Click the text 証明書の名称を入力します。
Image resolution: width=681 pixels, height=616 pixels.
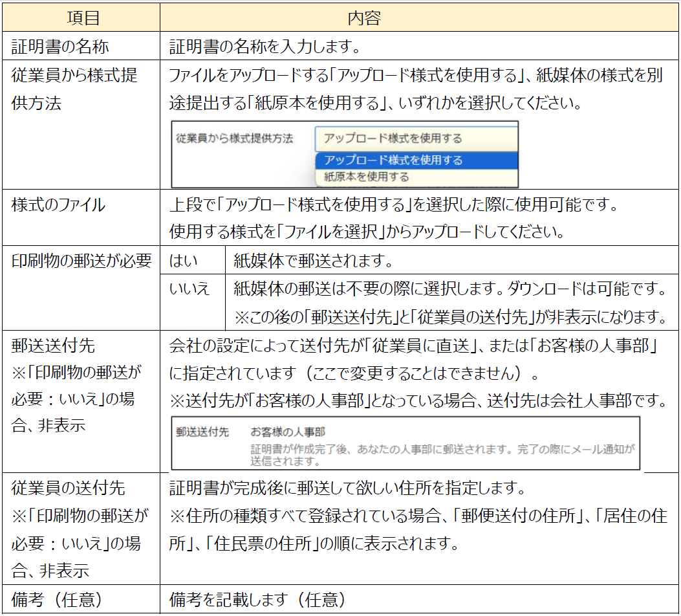point(265,47)
